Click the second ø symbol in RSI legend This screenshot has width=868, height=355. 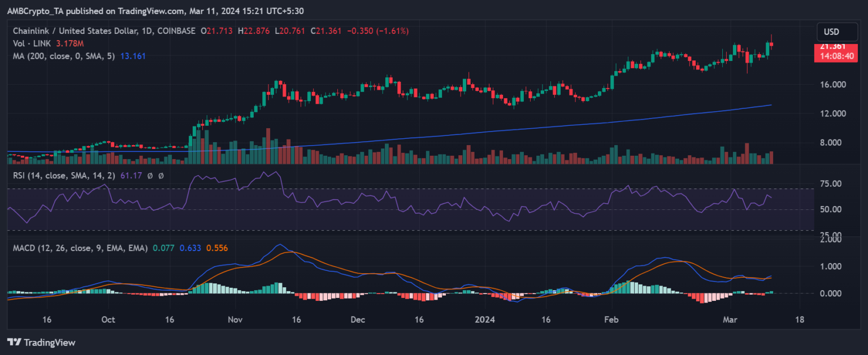click(x=161, y=176)
